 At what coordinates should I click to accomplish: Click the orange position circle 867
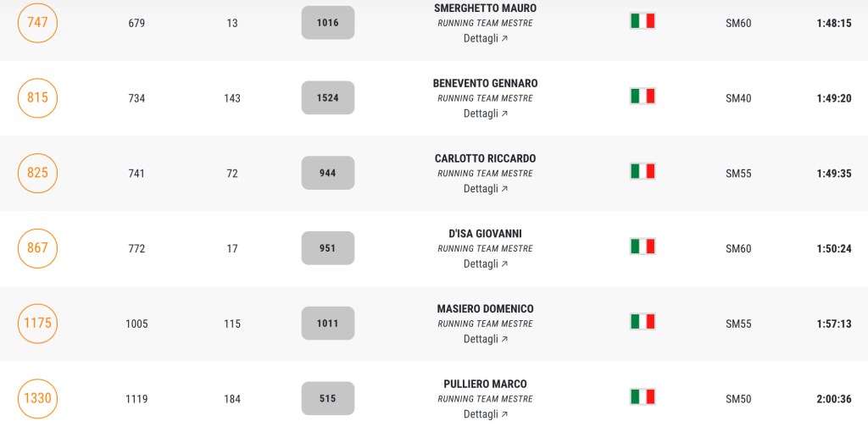(37, 248)
